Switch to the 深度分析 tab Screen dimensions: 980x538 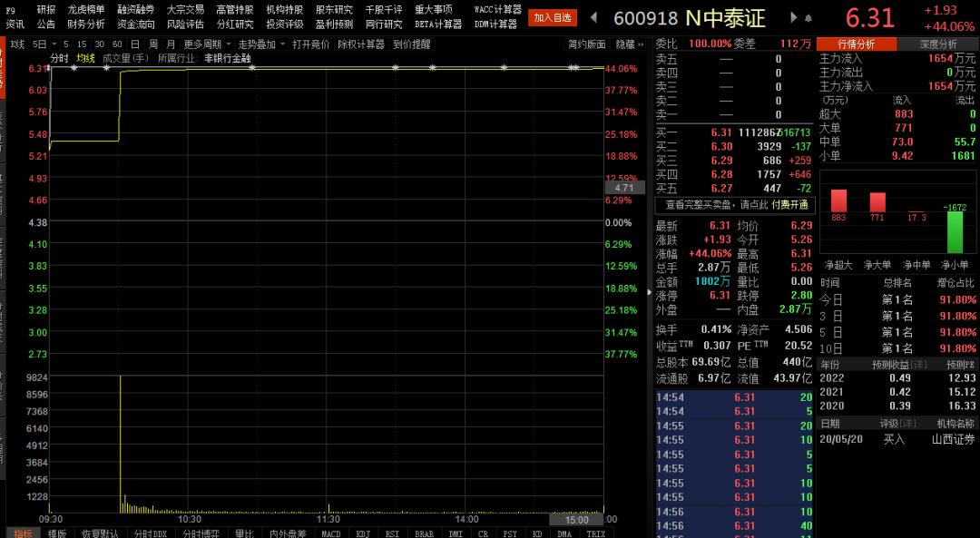(x=938, y=43)
